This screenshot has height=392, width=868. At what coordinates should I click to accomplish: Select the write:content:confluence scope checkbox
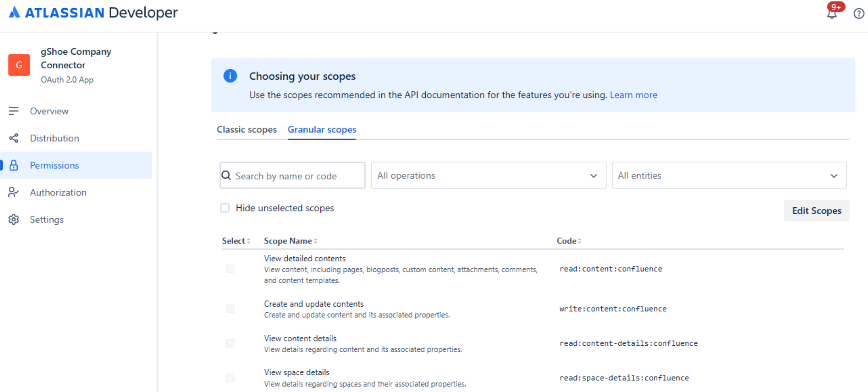point(230,308)
